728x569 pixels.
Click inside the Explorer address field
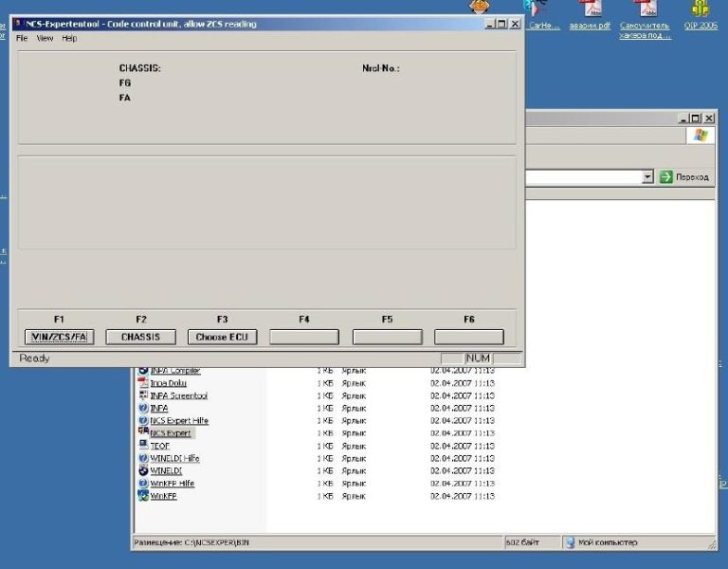[x=583, y=176]
